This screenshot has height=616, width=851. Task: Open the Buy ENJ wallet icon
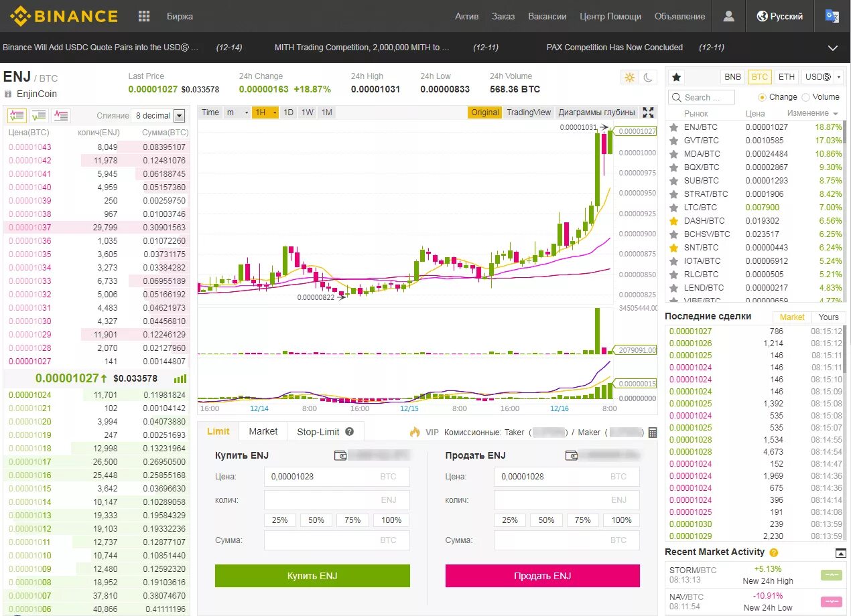pos(340,455)
